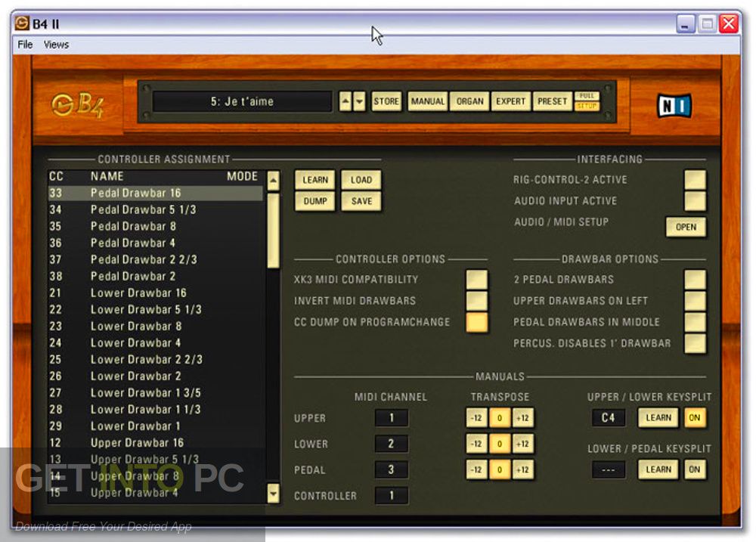Toggle CC Dump on Programchange

coord(477,322)
